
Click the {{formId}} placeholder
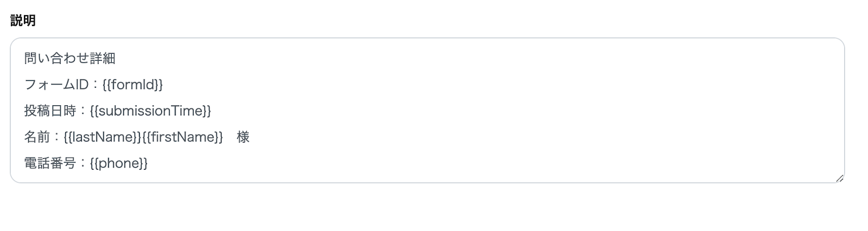(x=132, y=85)
